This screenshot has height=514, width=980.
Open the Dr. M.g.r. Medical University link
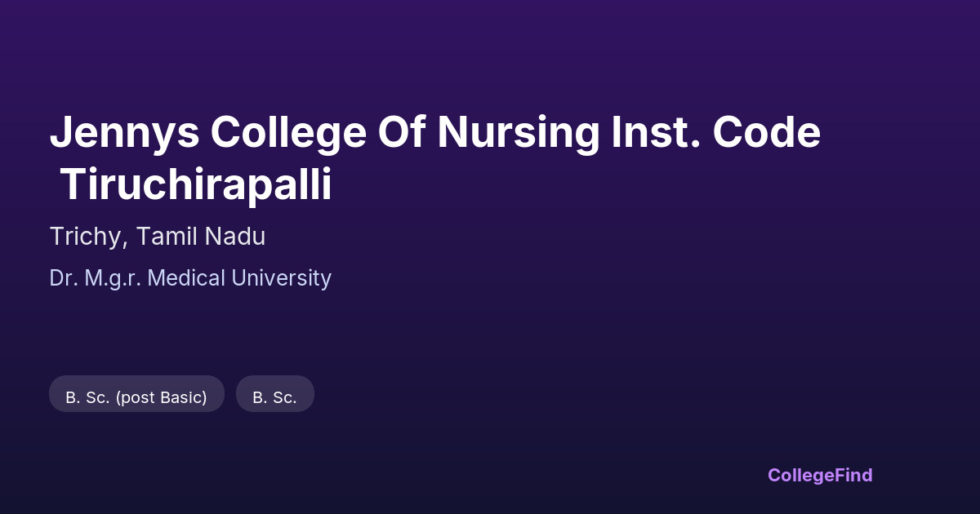[x=190, y=278]
